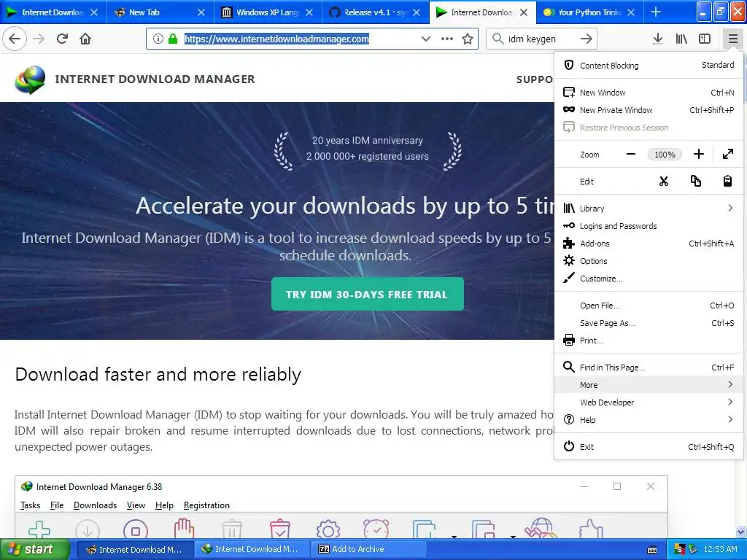
Task: Open Firefox Options
Action: click(x=649, y=261)
